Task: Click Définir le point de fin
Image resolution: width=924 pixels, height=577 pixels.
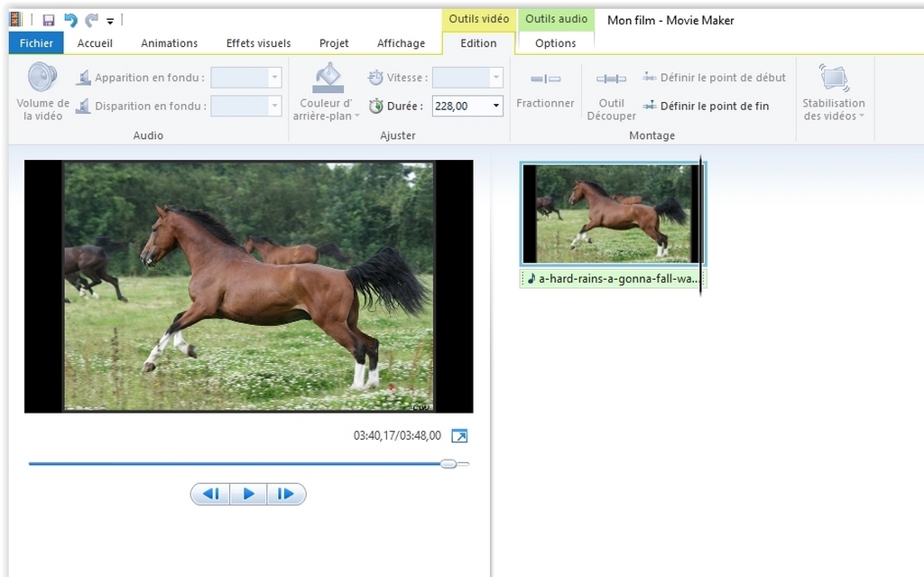Action: coord(706,106)
